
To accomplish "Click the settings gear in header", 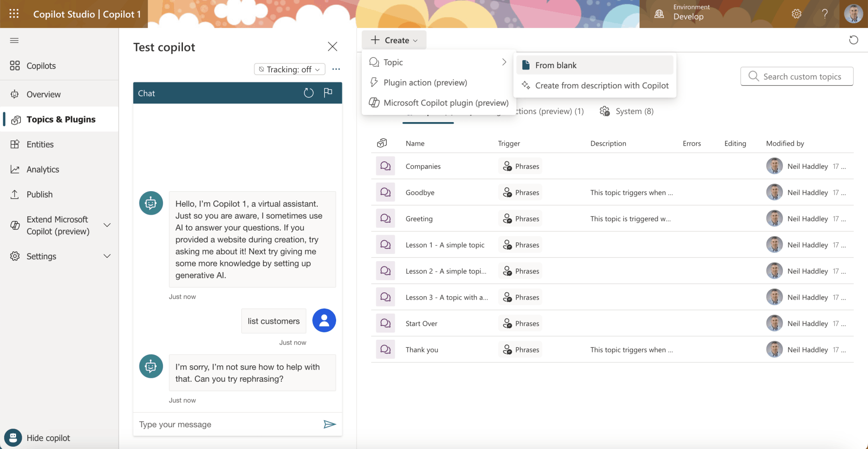I will pyautogui.click(x=796, y=14).
